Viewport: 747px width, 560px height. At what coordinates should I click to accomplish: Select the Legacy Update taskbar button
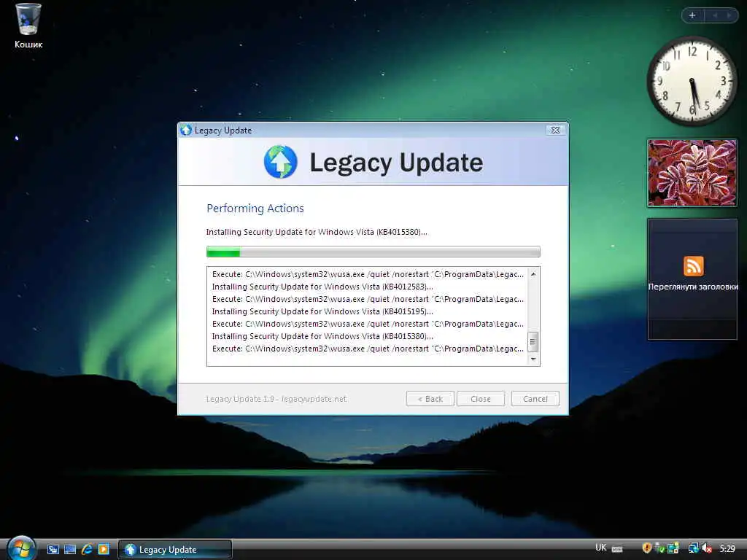[175, 550]
